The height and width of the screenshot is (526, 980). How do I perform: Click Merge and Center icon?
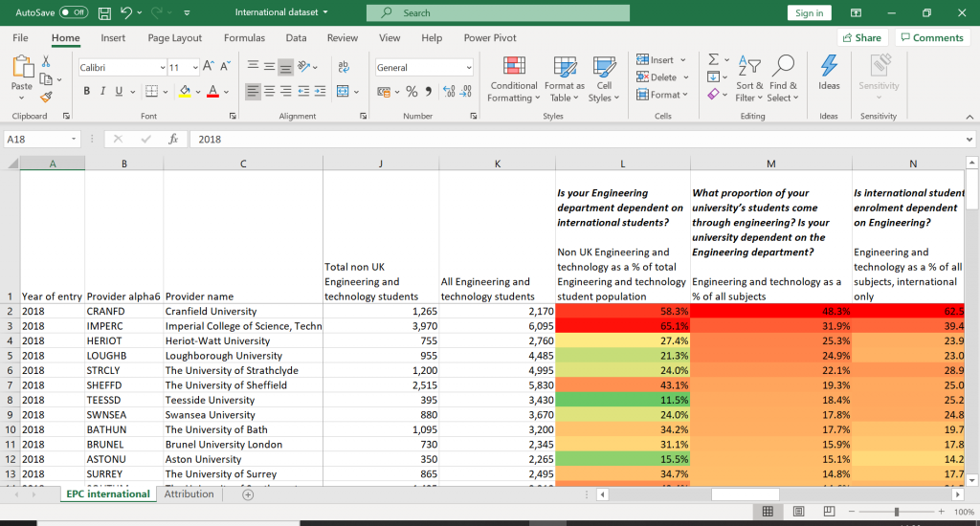coord(344,91)
